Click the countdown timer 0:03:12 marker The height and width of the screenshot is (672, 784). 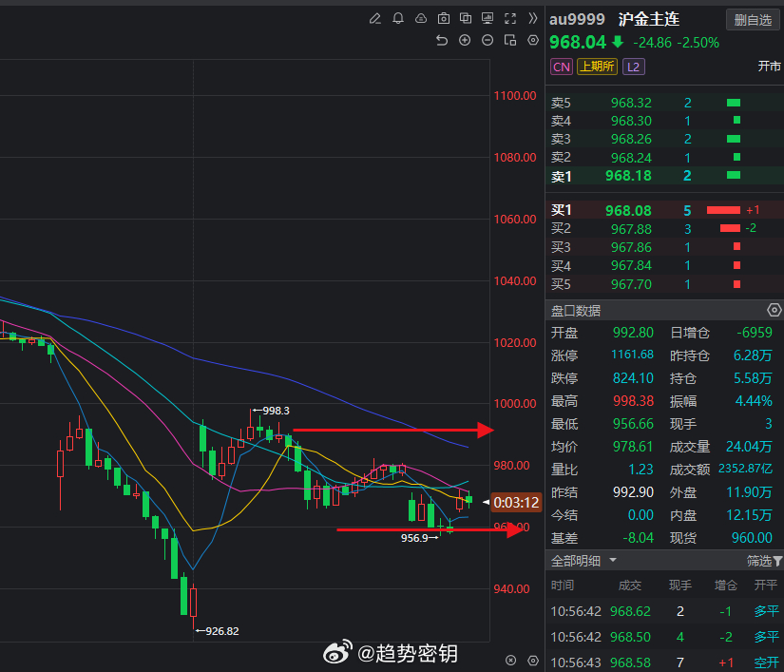(x=514, y=502)
